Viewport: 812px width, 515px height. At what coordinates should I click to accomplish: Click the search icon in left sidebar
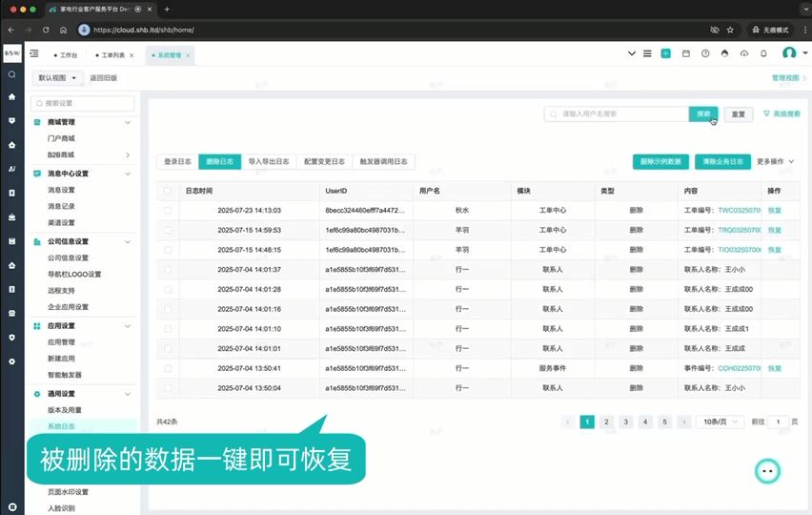11,73
